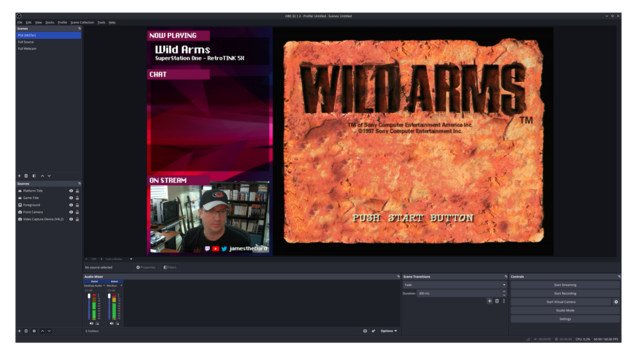This screenshot has height=361, width=637.
Task: Open the Scene Collection menu
Action: coord(82,22)
